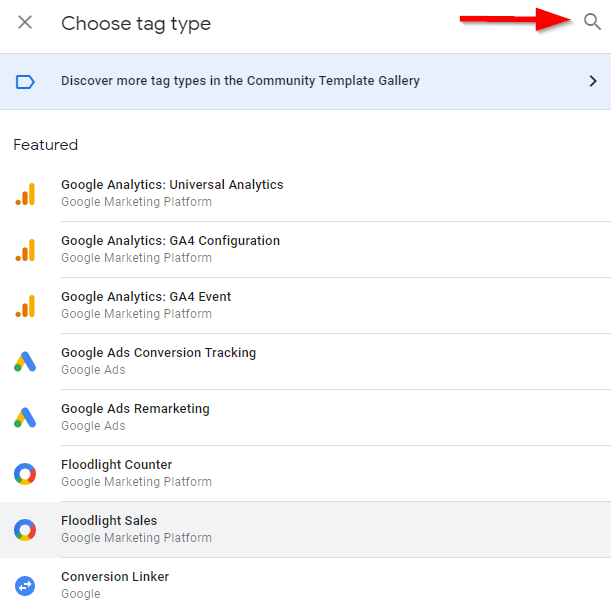Close the Choose tag type panel

[25, 22]
